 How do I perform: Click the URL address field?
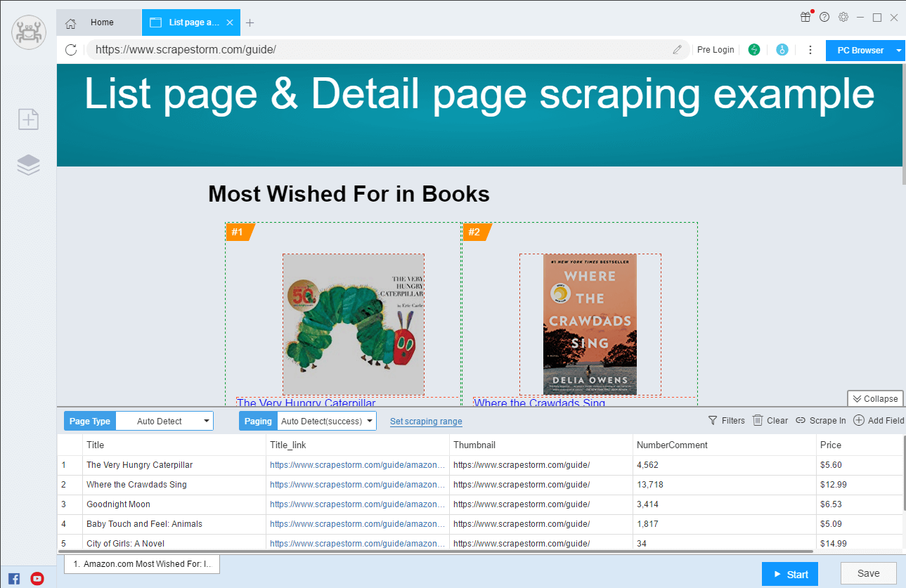(x=380, y=50)
